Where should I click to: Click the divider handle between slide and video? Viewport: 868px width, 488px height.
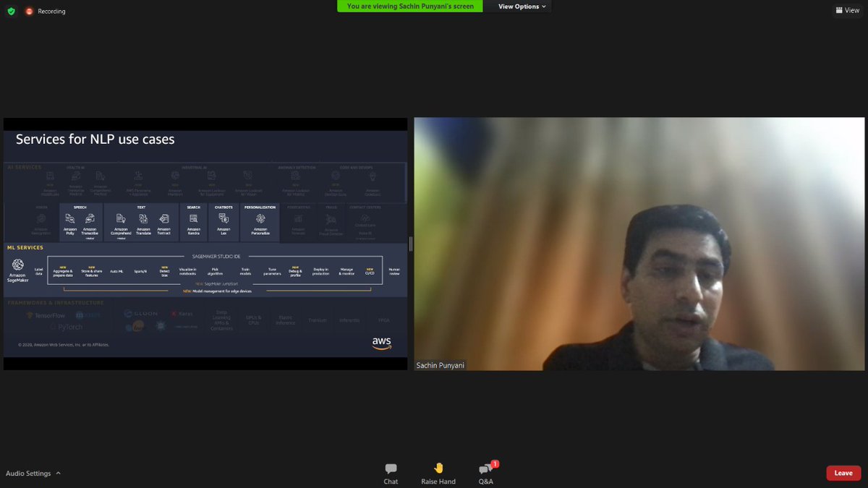coord(411,244)
